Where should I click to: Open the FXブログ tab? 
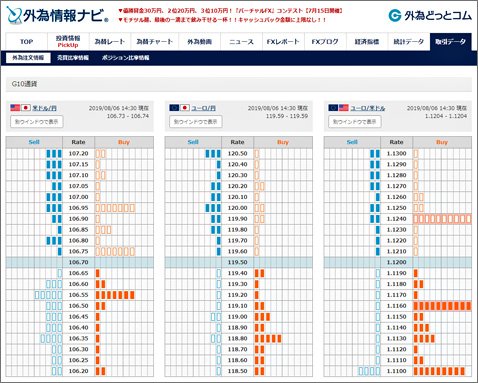point(325,42)
